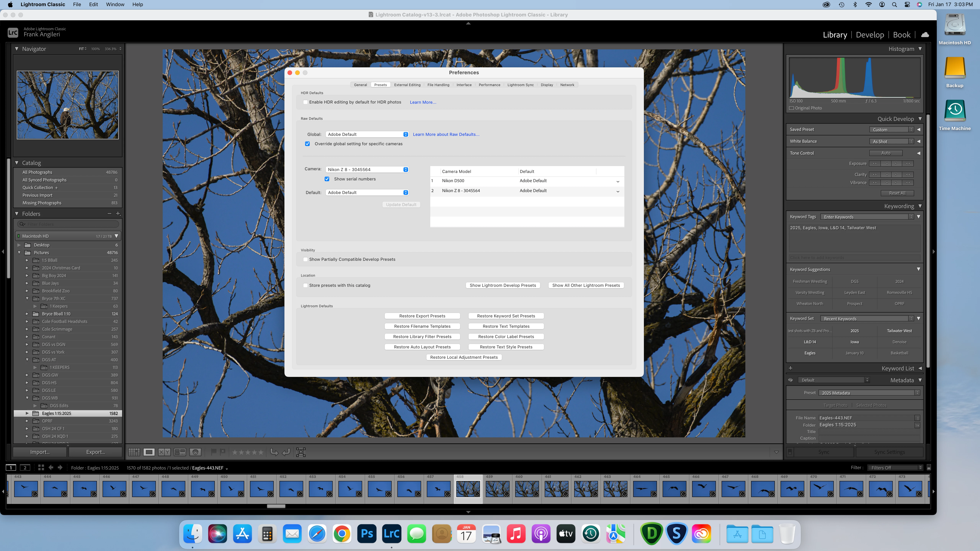Toggle Store presets with this catalog
Image resolution: width=980 pixels, height=551 pixels.
tap(305, 285)
